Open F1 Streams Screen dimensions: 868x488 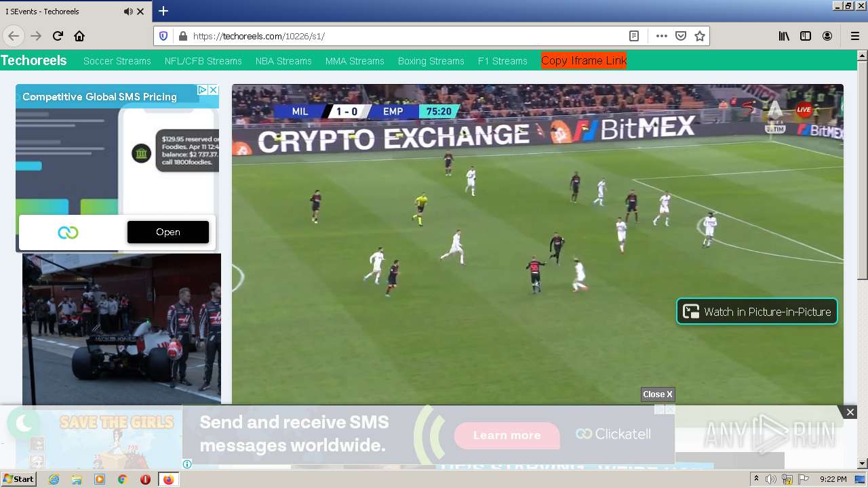pos(502,61)
